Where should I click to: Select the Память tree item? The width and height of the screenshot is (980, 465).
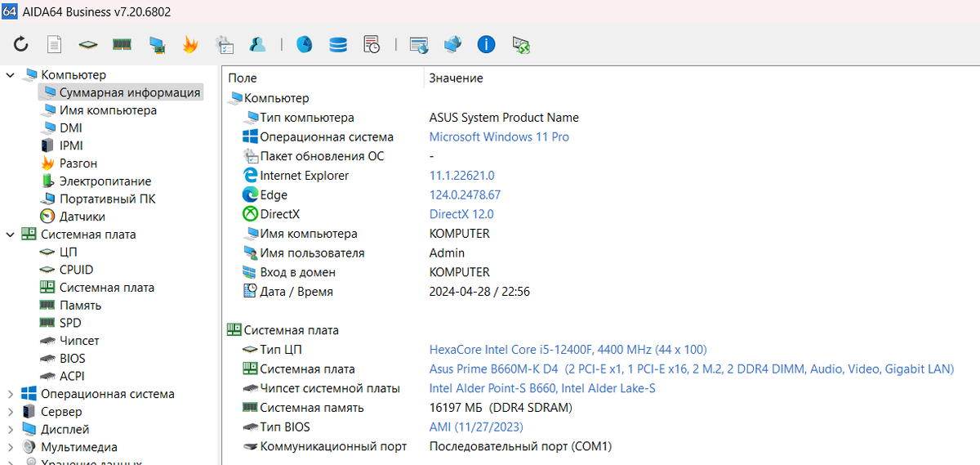click(x=80, y=305)
